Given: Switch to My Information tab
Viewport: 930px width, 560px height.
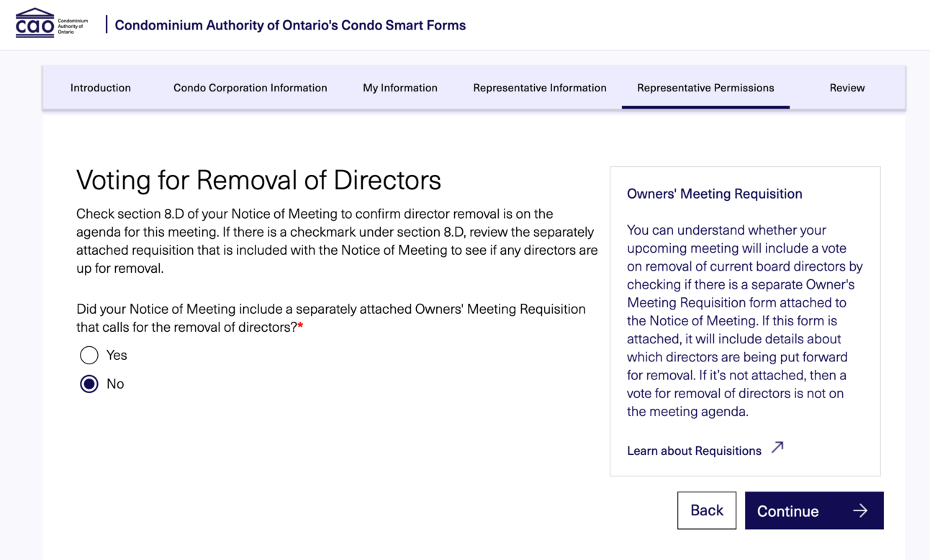Looking at the screenshot, I should [400, 88].
